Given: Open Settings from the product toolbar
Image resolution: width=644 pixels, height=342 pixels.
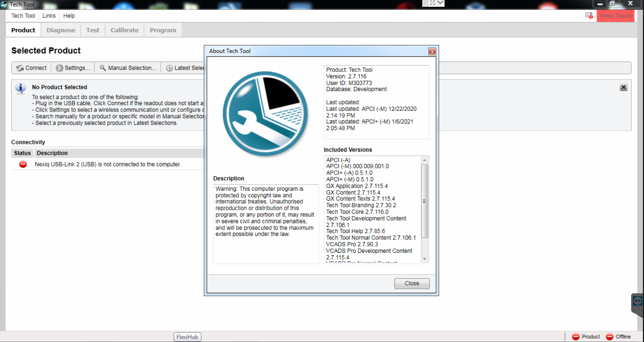Looking at the screenshot, I should pos(73,68).
